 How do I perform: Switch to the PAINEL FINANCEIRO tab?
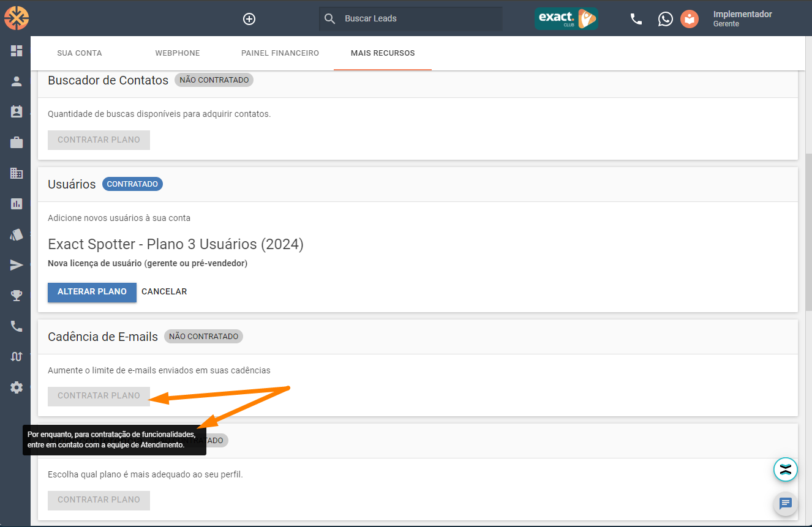click(x=280, y=53)
